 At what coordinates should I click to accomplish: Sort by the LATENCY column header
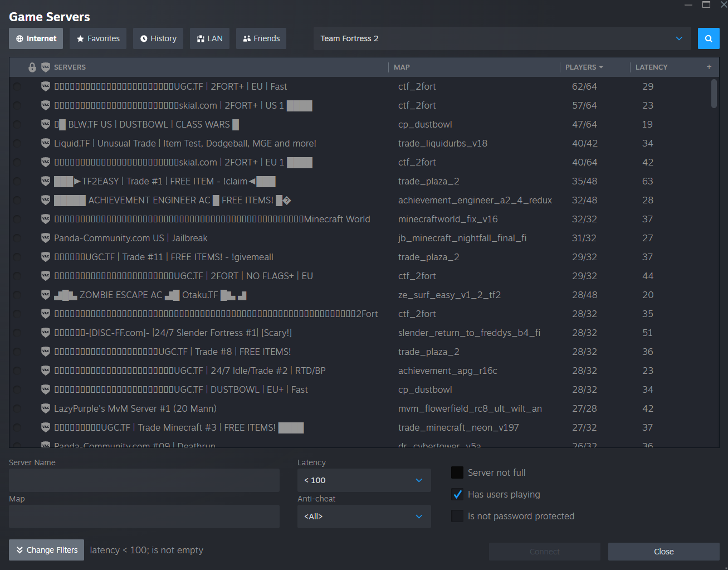pos(651,67)
